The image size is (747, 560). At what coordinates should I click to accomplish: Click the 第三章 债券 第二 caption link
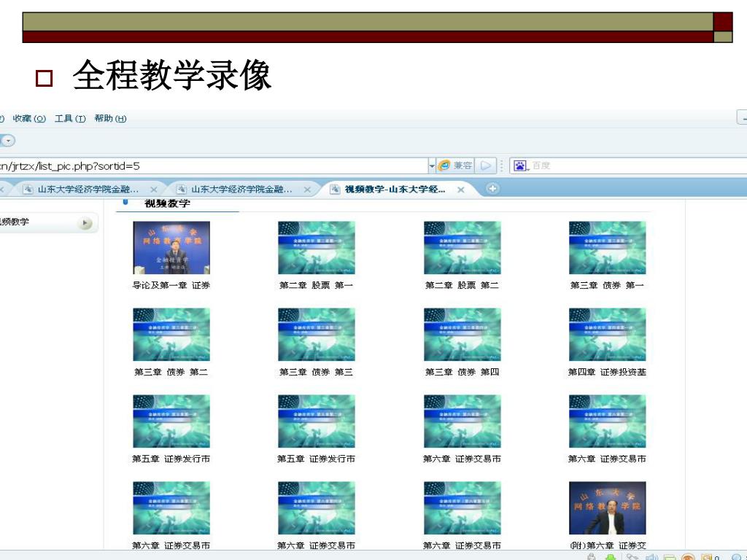click(171, 372)
